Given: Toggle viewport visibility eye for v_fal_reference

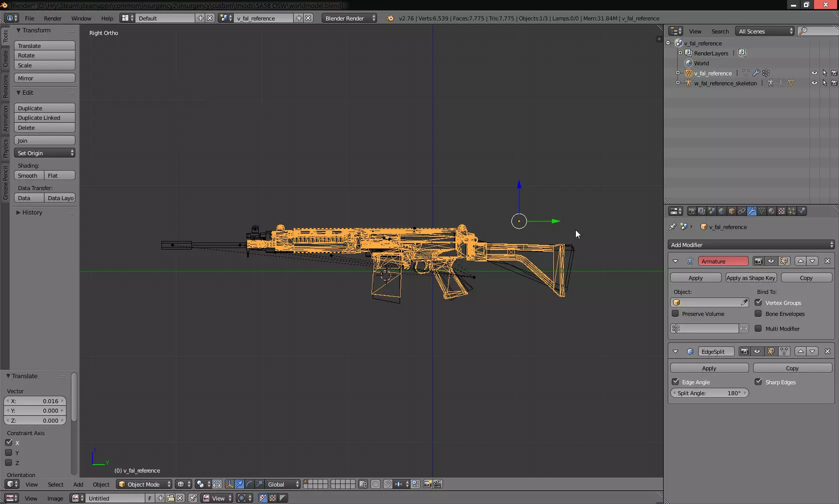Looking at the screenshot, I should tap(815, 73).
